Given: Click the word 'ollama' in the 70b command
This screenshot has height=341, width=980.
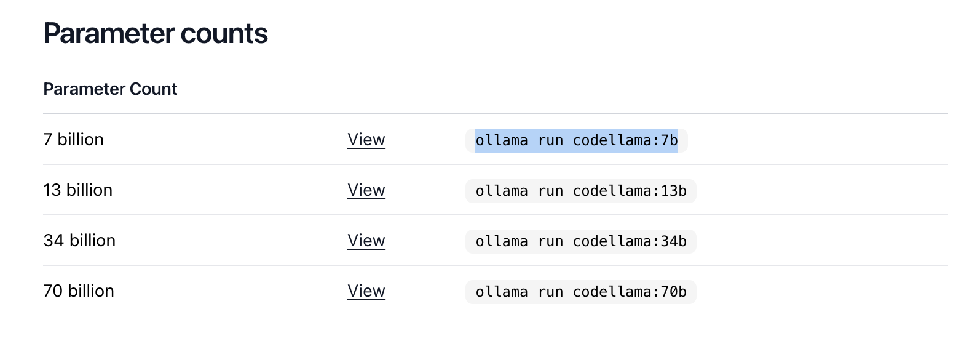Looking at the screenshot, I should click(x=501, y=292).
